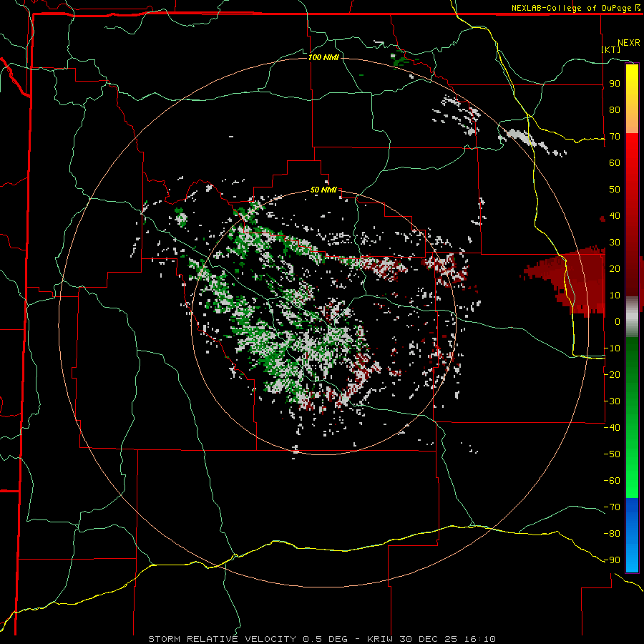Click the yellow top segment of color bar
Viewport: 644px width, 644px height.
point(632,99)
